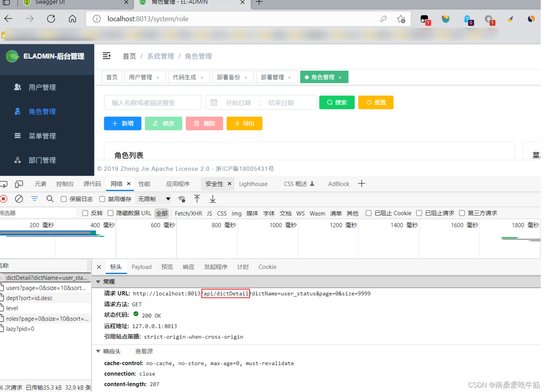Stop recording network log red button
Screen dimensions: 546x392
[x=4, y=199]
